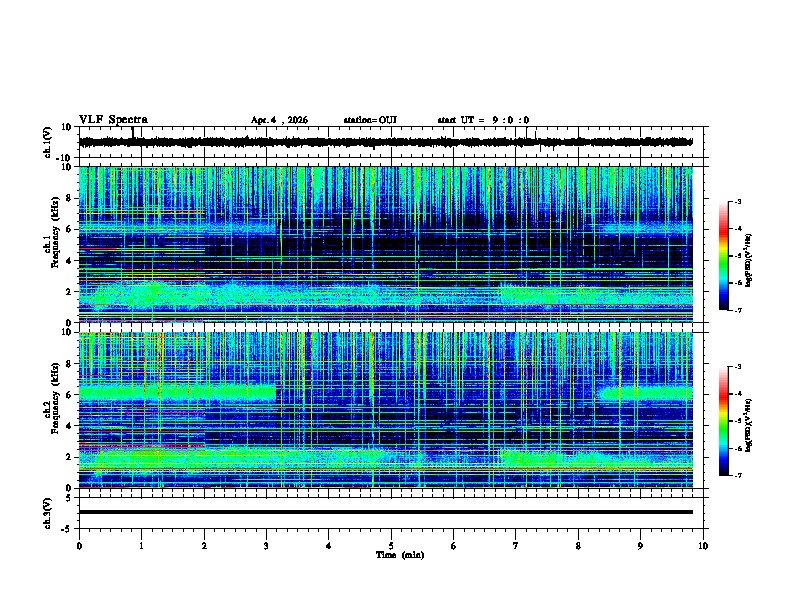This screenshot has width=792, height=612.
Task: Click the ch.1 voltage waveform trace
Action: point(385,142)
